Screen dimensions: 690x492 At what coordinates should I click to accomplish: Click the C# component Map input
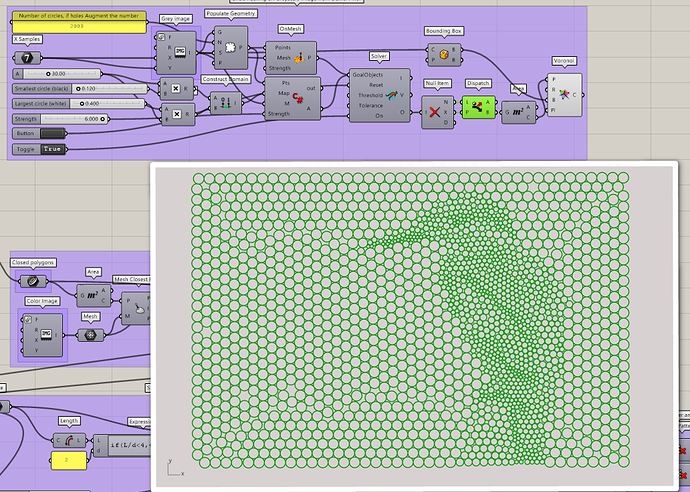[x=283, y=93]
